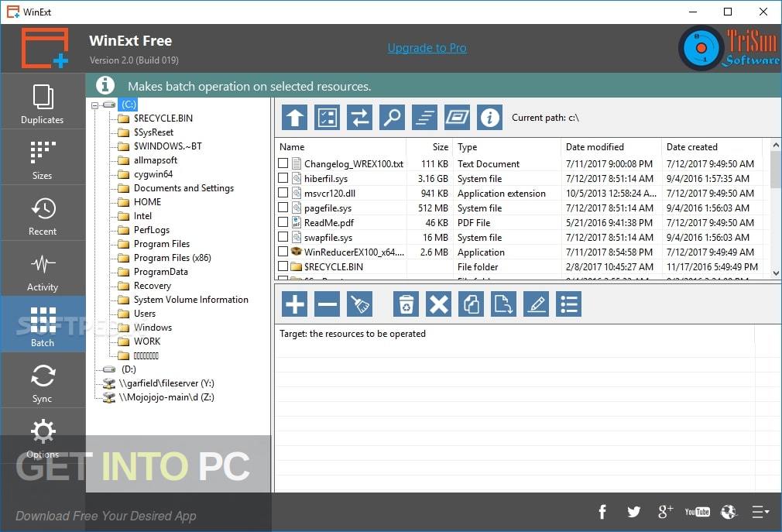The height and width of the screenshot is (532, 782).
Task: Check the box for hiberfil.sys
Action: pyautogui.click(x=283, y=178)
